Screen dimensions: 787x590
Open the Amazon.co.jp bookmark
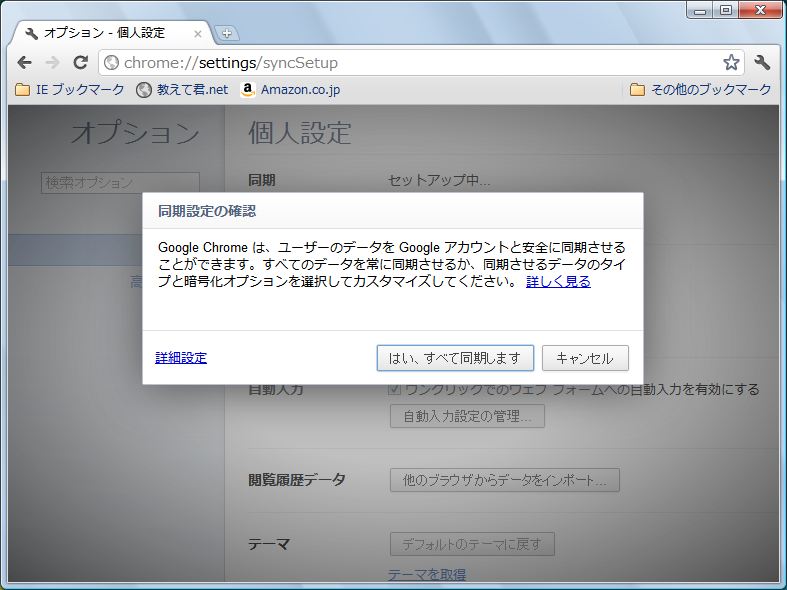pyautogui.click(x=291, y=90)
